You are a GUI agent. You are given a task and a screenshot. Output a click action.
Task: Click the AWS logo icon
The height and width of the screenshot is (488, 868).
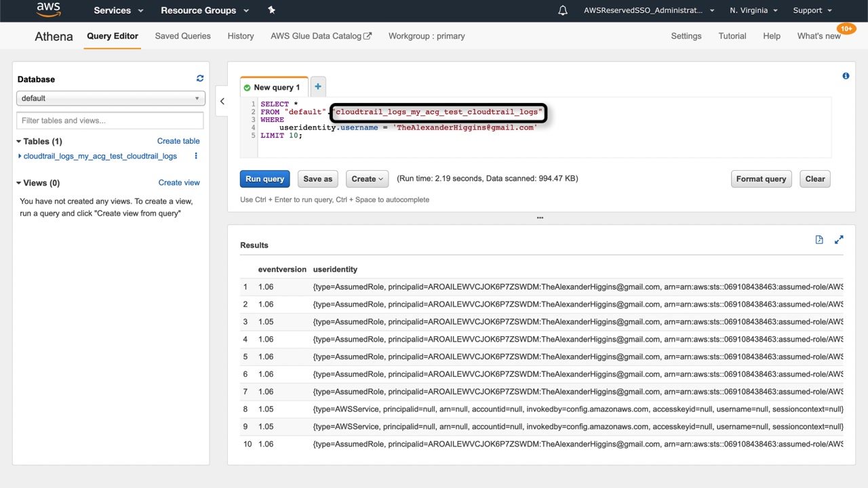tap(48, 10)
